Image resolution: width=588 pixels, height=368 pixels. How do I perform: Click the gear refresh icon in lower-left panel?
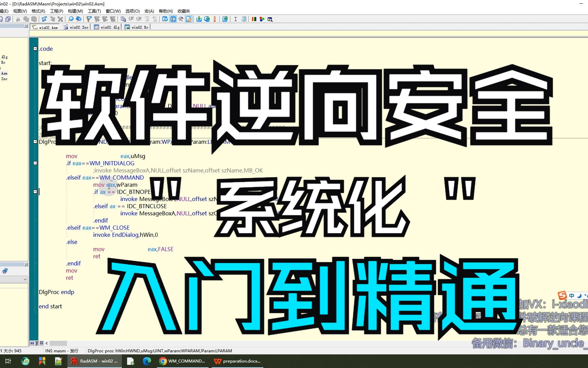(5, 271)
